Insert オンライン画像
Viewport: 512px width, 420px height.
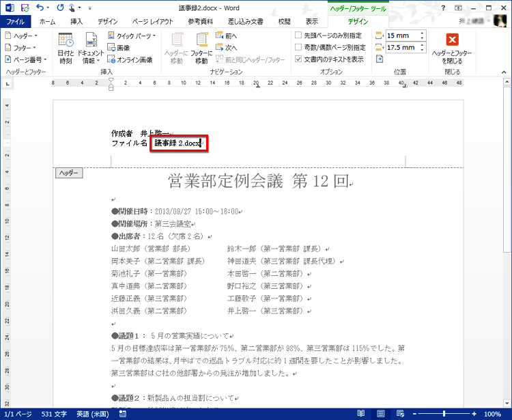[x=130, y=60]
